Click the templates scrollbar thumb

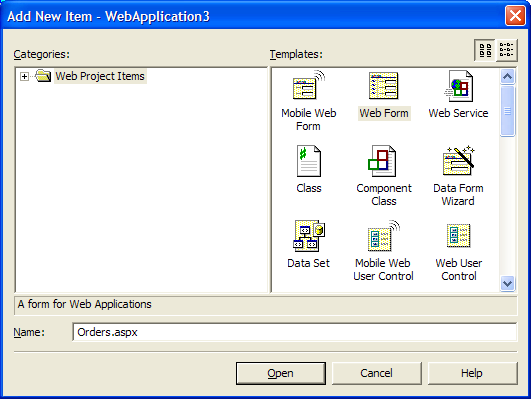click(x=507, y=111)
